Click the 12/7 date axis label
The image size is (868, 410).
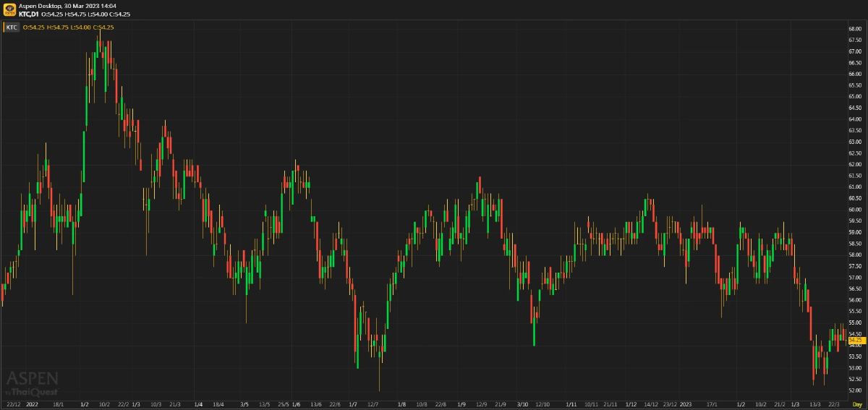[x=374, y=405]
